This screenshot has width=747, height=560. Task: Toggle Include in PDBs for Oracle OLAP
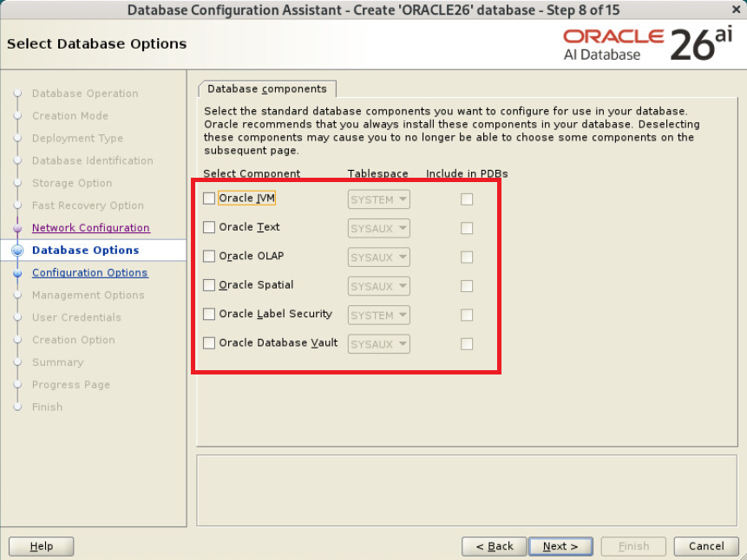point(467,257)
